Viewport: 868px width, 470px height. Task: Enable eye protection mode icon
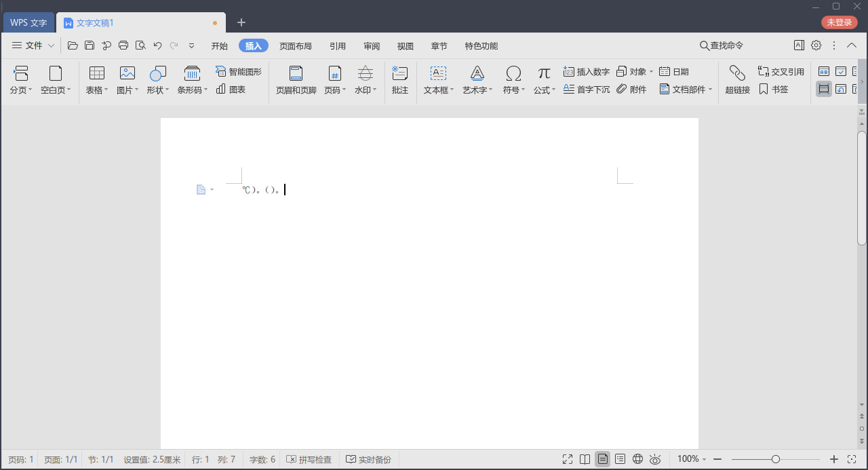click(655, 460)
